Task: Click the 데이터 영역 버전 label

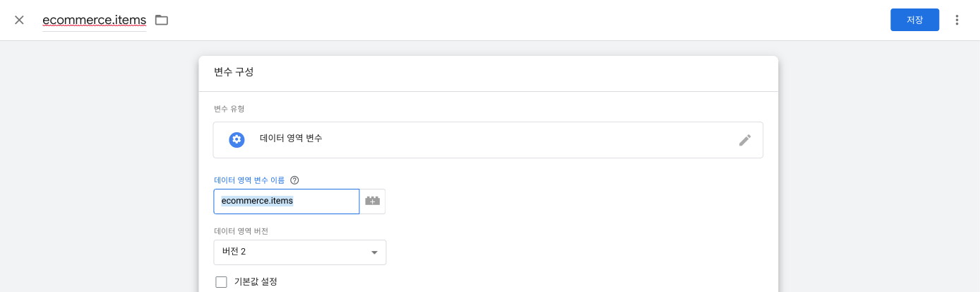Action: click(241, 231)
